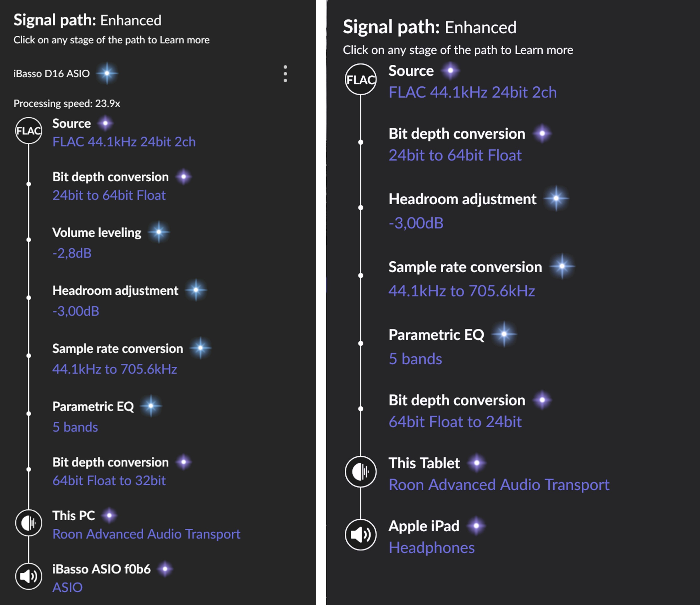Click the ASIO link under iBasso ASIO f0b6
Viewport: 700px width, 605px height.
tap(68, 587)
